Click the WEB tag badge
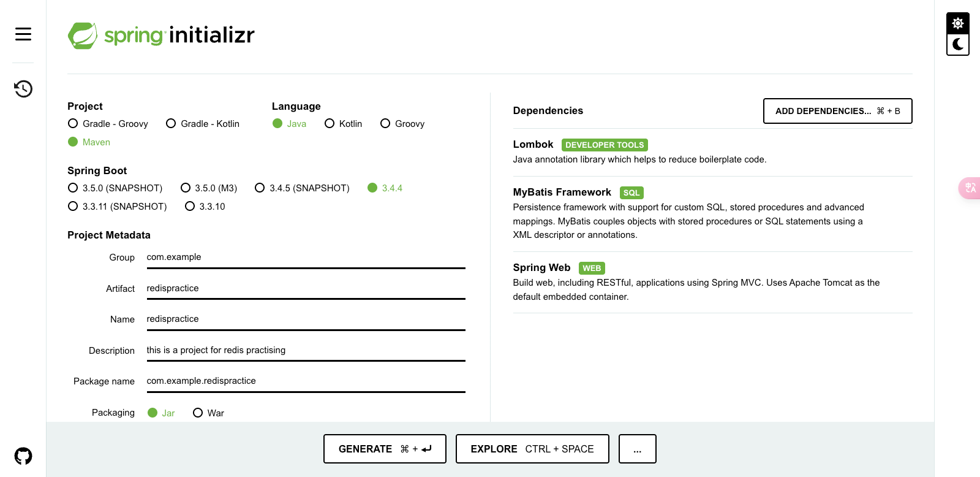Screen dimensions: 980x477 coord(592,268)
